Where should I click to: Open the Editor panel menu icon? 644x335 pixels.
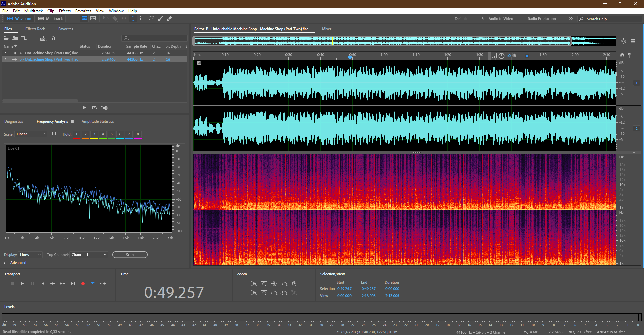click(x=313, y=29)
